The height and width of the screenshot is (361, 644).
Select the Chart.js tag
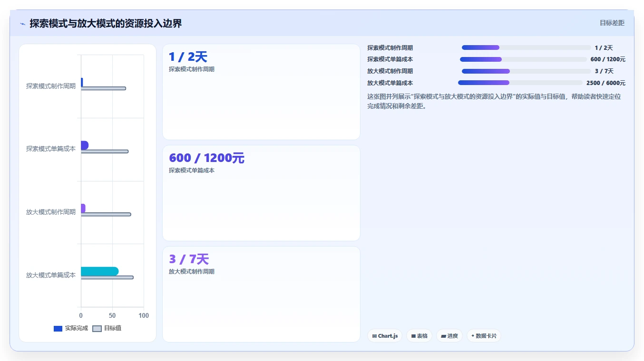click(x=385, y=336)
